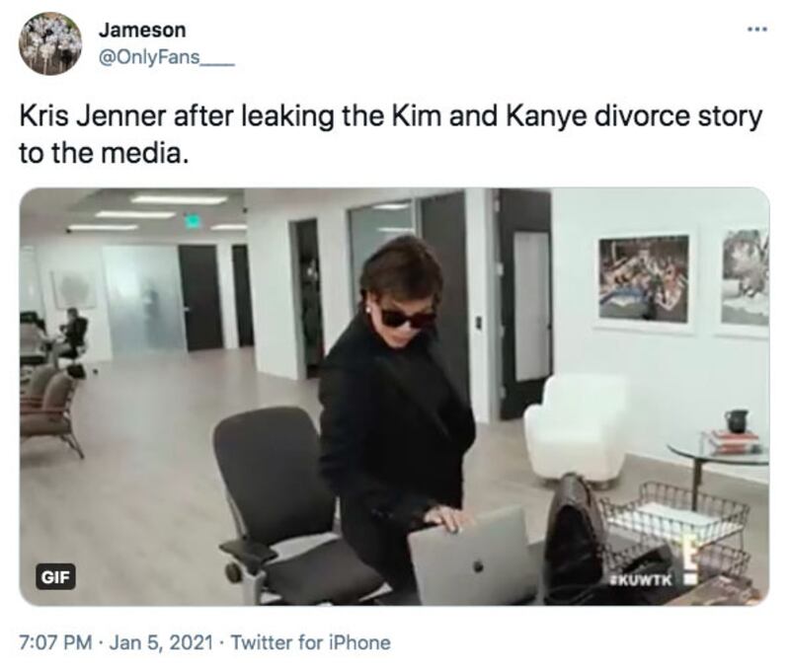Image resolution: width=790 pixels, height=672 pixels.
Task: Open the display name Jameson
Action: click(142, 31)
